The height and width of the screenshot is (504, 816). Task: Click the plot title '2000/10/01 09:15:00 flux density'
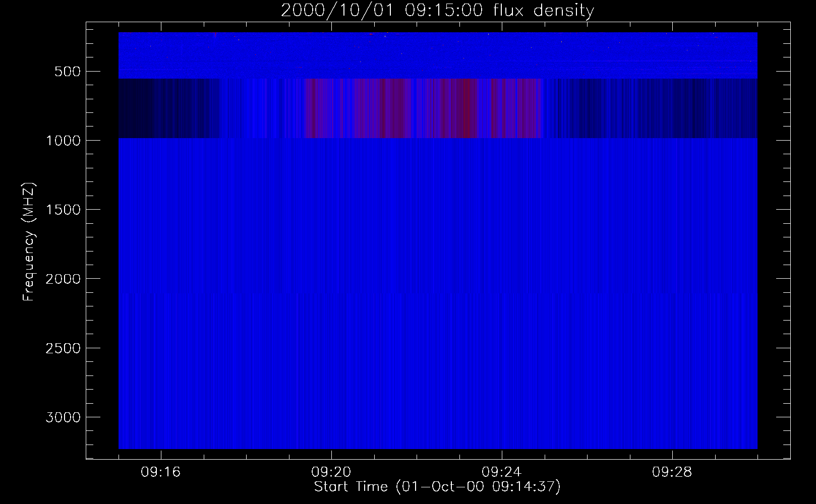(x=437, y=11)
